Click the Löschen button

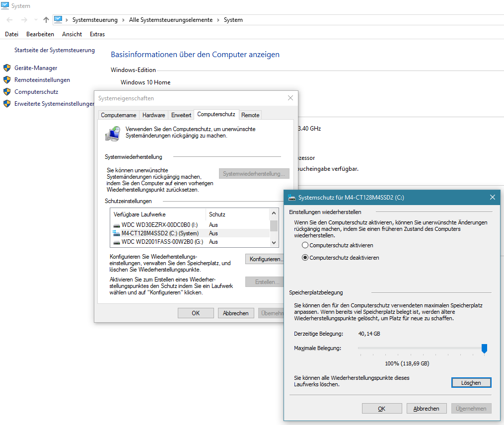pyautogui.click(x=471, y=383)
